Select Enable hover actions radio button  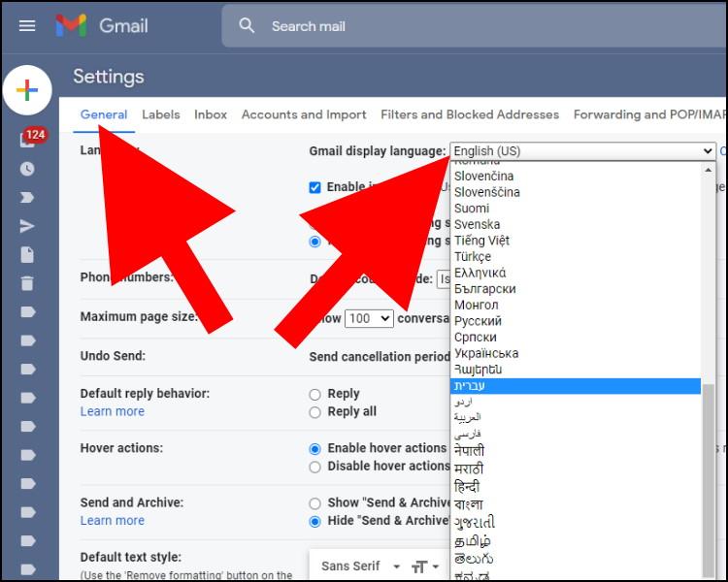[314, 449]
